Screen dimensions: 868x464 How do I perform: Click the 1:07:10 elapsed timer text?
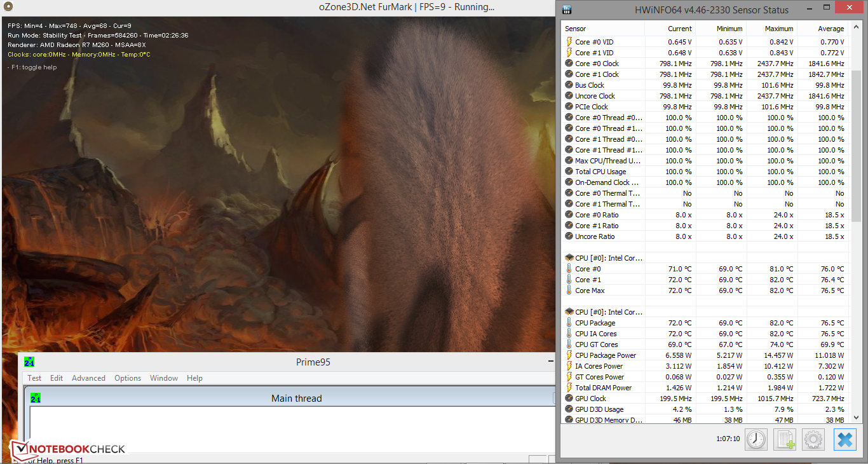[728, 439]
